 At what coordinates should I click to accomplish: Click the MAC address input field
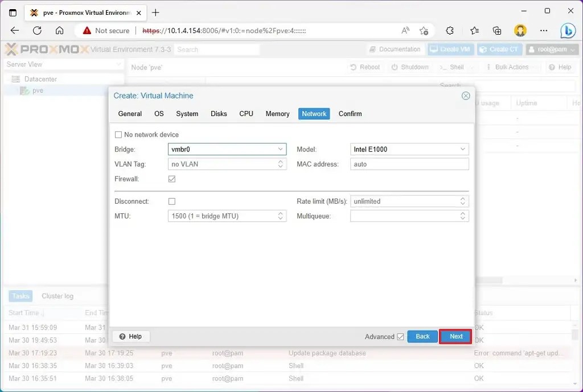[x=409, y=164]
